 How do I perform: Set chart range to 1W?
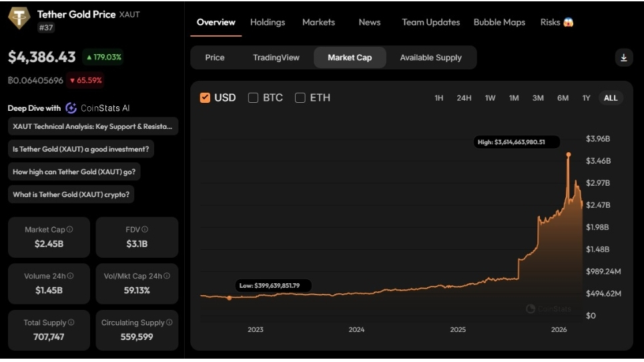[x=490, y=98]
